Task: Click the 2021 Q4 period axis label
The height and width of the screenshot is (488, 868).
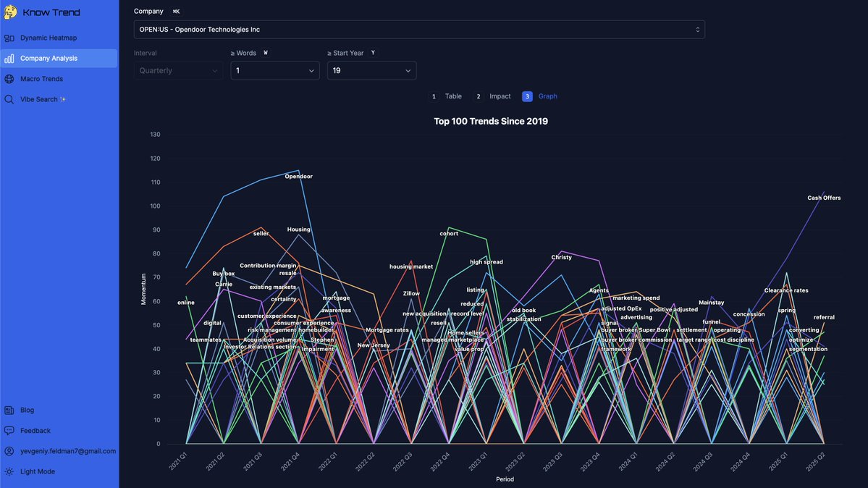Action: tap(290, 461)
